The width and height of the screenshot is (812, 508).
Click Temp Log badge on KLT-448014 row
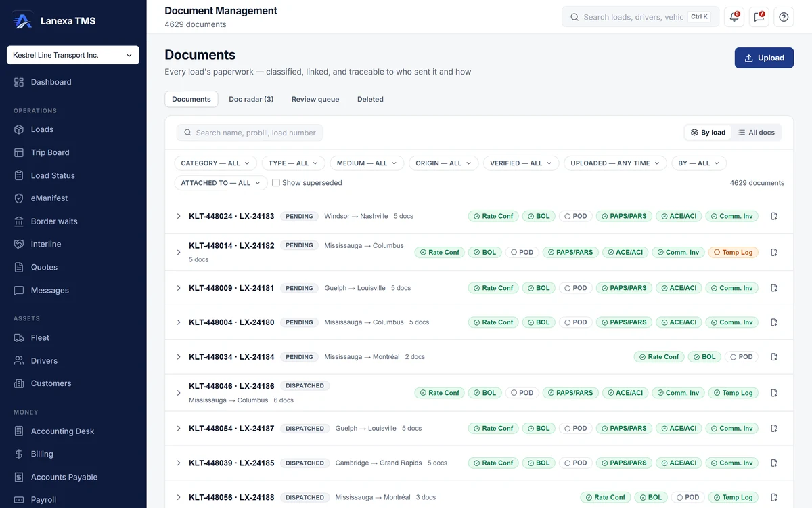(x=734, y=252)
